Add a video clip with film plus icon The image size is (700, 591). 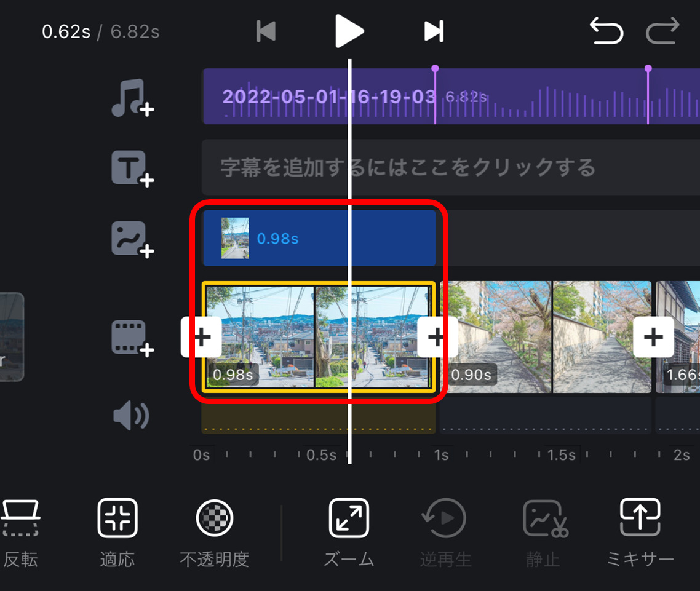133,338
